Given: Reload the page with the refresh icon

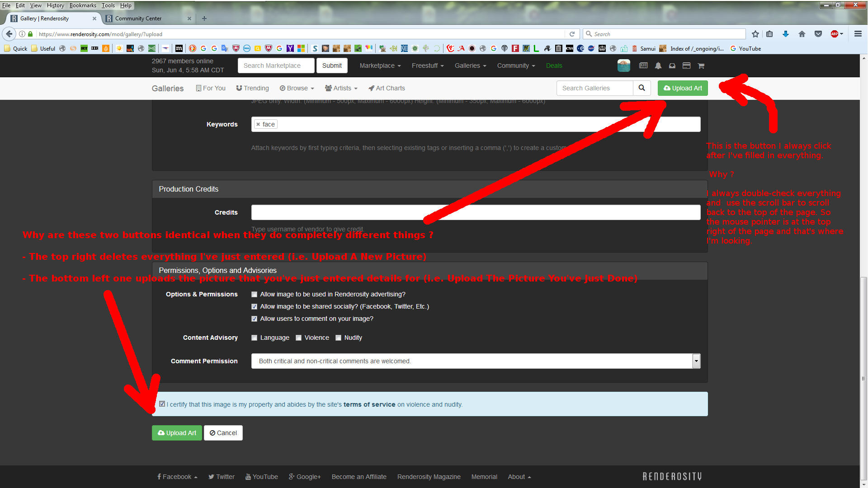Looking at the screenshot, I should (572, 34).
